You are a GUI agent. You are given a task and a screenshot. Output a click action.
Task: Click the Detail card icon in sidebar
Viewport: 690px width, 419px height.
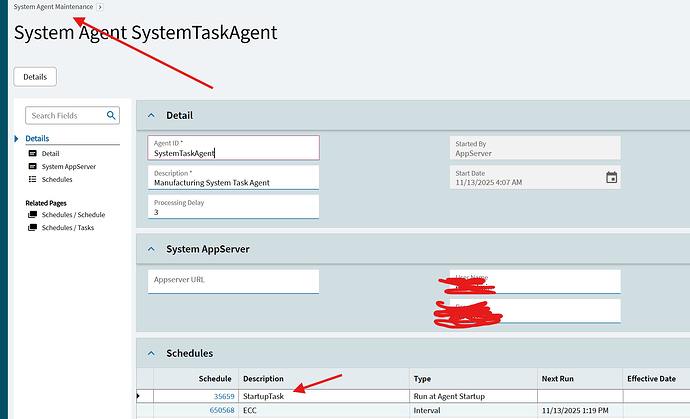33,153
